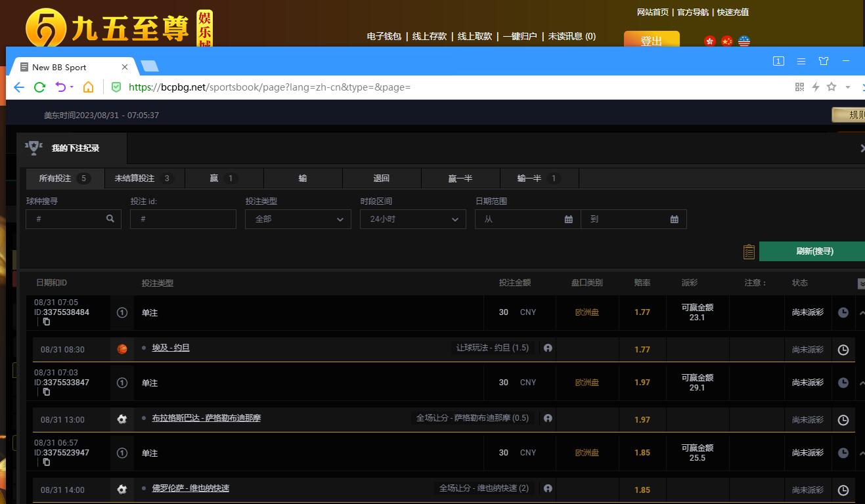Open 布拉格斯巴达 - 萨格勒布迪那摩 match link
This screenshot has height=504, width=865.
(206, 418)
